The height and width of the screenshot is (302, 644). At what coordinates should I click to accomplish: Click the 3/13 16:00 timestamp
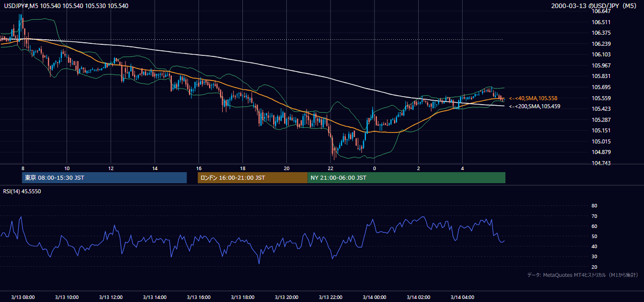point(199,297)
